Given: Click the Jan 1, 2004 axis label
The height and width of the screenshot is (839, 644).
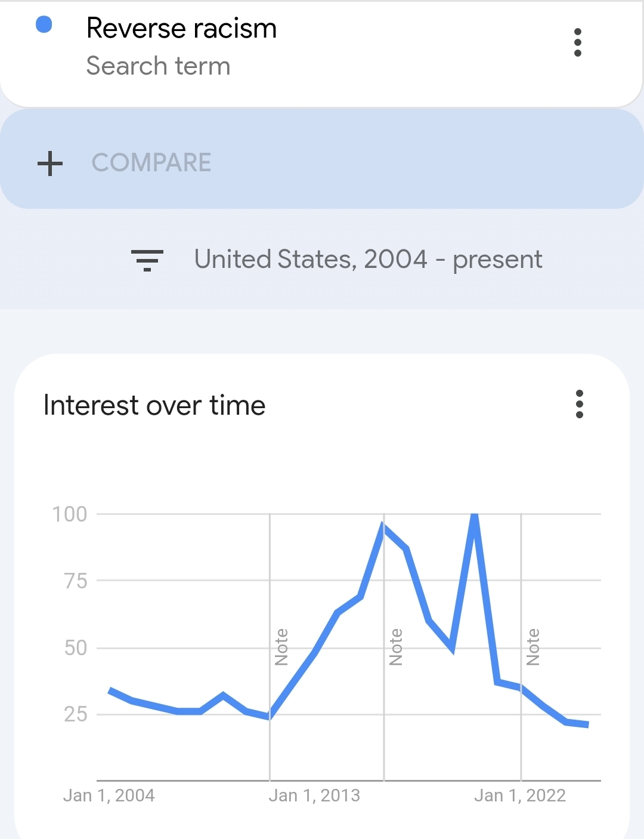Looking at the screenshot, I should (109, 795).
